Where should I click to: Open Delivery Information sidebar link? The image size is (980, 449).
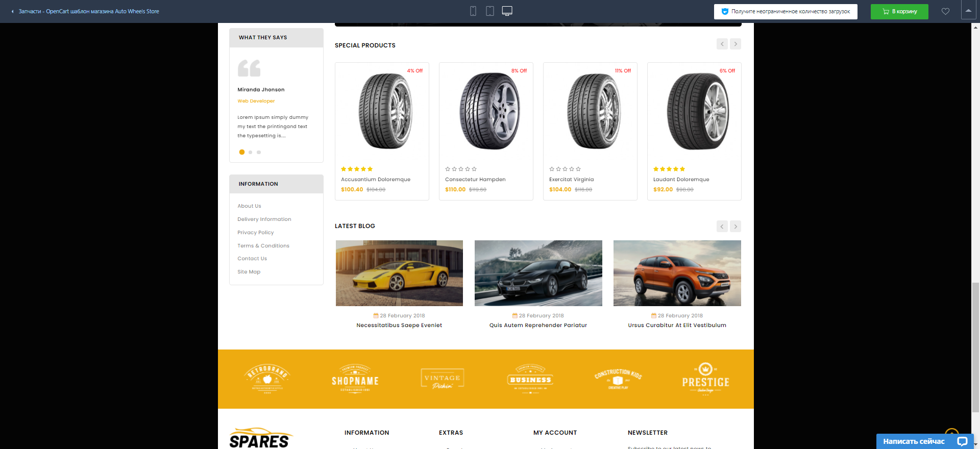pos(264,219)
